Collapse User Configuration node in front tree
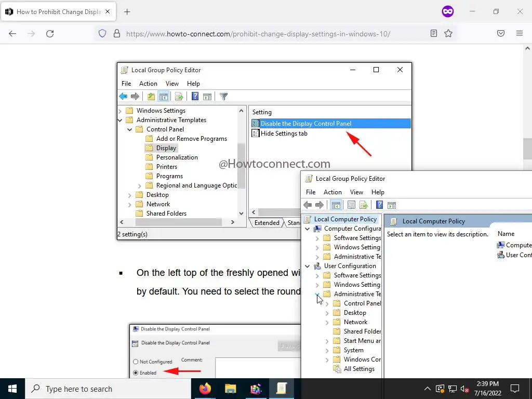 coord(308,267)
